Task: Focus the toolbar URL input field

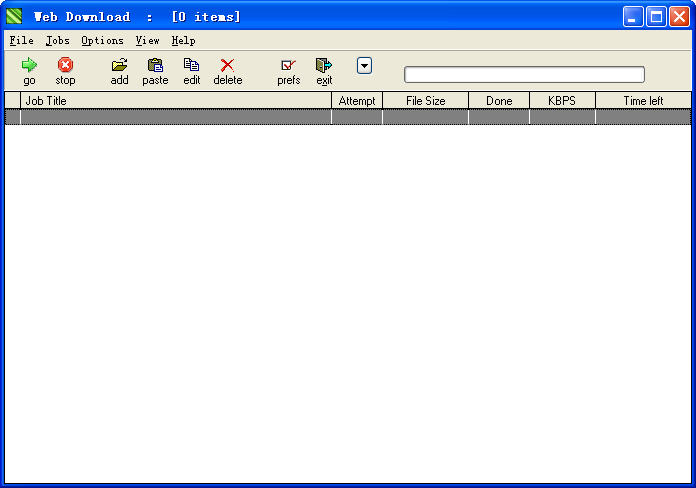Action: click(524, 75)
